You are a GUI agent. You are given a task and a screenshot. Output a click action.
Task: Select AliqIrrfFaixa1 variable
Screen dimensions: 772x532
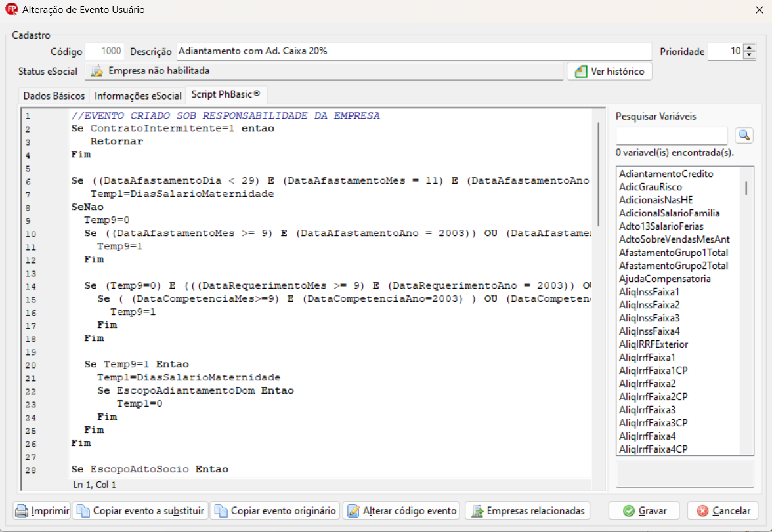point(647,358)
